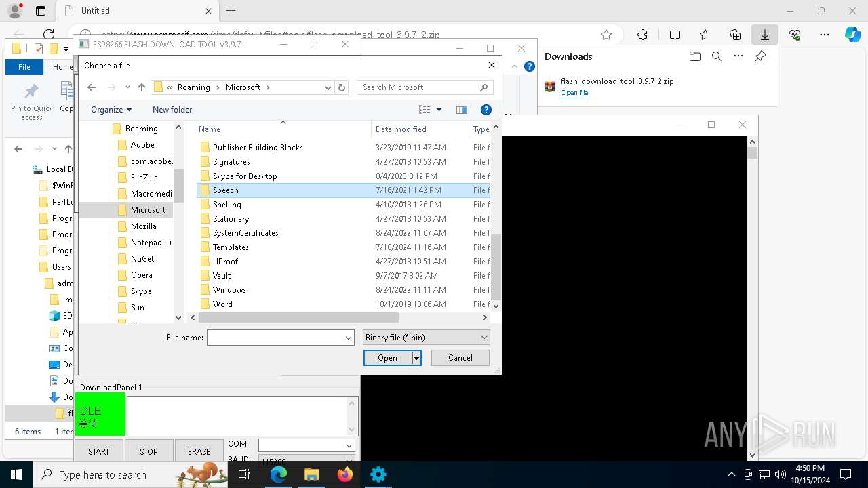The image size is (868, 488).
Task: Go up one folder level in dialog
Action: click(141, 87)
